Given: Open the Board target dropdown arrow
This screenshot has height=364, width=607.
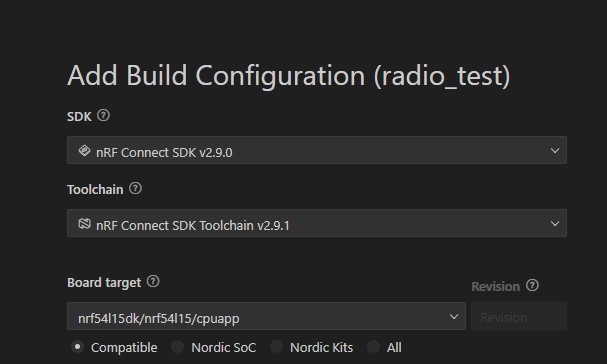Looking at the screenshot, I should [454, 317].
